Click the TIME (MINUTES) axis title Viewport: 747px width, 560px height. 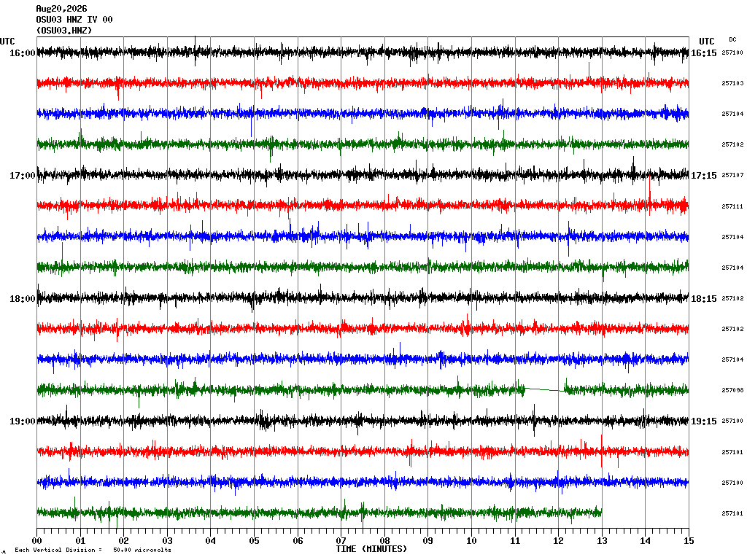click(371, 549)
